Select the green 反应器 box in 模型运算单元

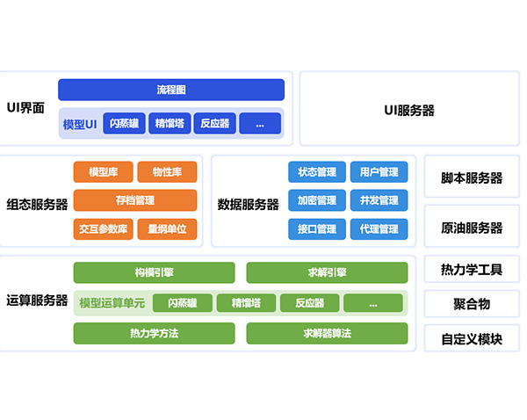[x=310, y=303]
